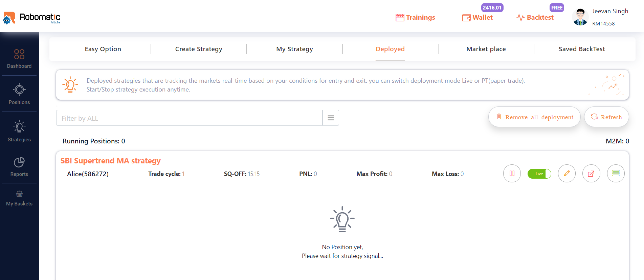Click the Alice(586272) broker account label
Screen dimensions: 644x280
pos(88,174)
